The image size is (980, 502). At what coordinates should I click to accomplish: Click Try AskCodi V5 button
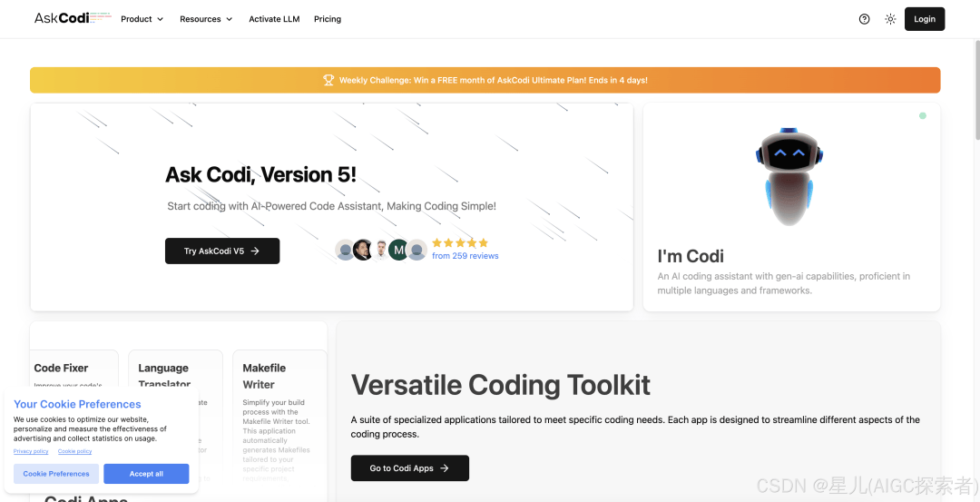(x=222, y=251)
